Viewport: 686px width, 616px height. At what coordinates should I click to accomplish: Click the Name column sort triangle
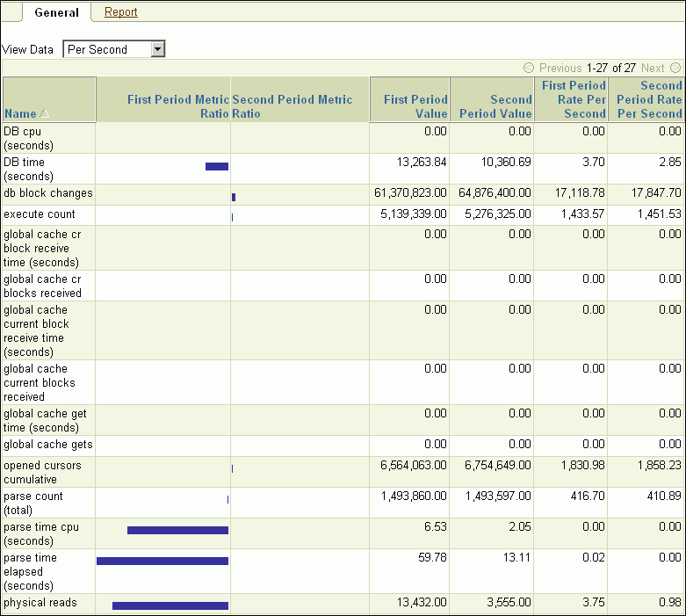tap(45, 114)
